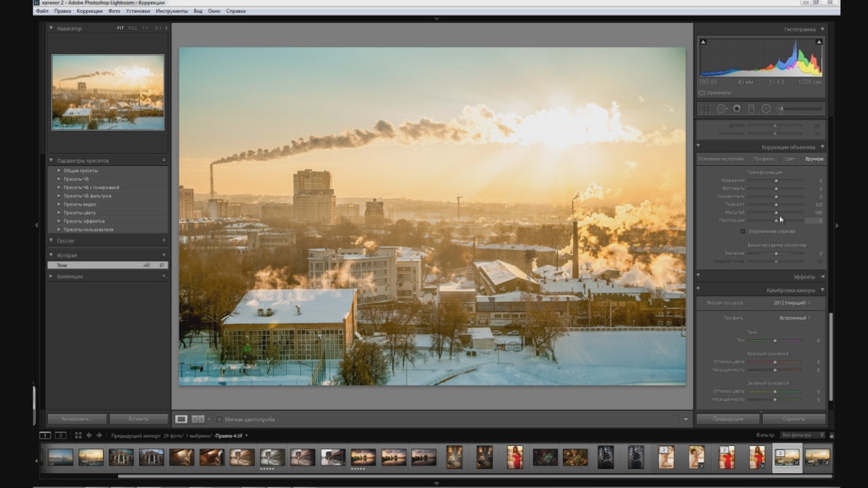Select the Radial Filter tool

click(766, 108)
